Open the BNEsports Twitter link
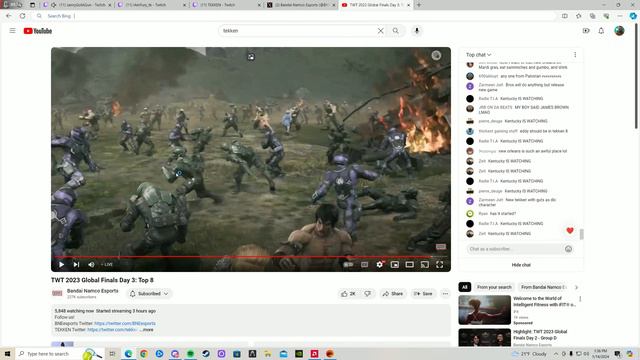The height and width of the screenshot is (360, 640). point(125,323)
